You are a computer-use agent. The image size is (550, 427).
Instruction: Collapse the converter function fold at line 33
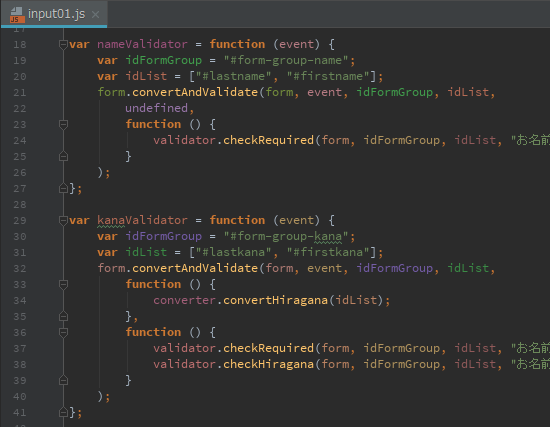[63, 284]
